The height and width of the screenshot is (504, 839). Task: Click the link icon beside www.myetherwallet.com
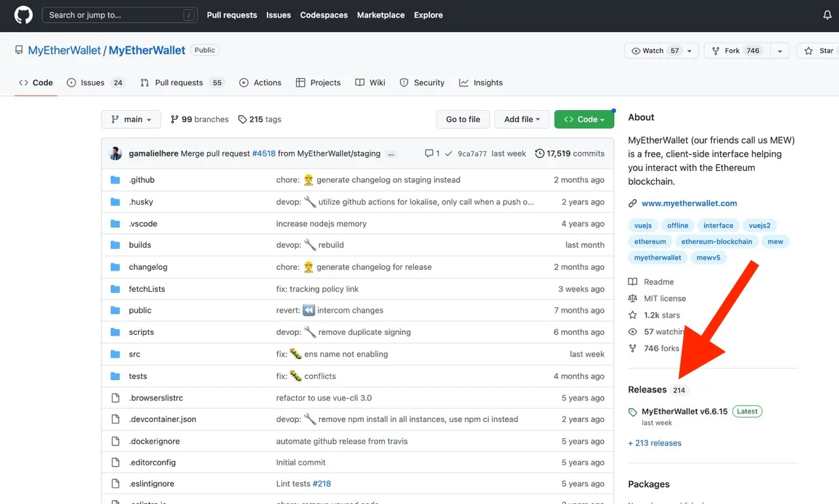tap(633, 203)
